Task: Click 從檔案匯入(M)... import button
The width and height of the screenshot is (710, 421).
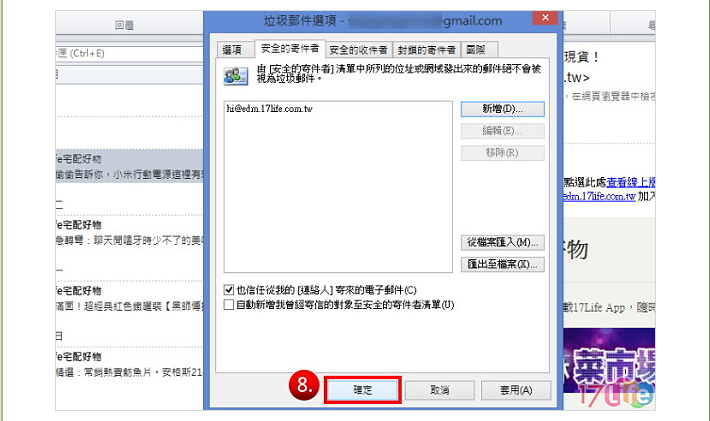Action: pos(502,242)
